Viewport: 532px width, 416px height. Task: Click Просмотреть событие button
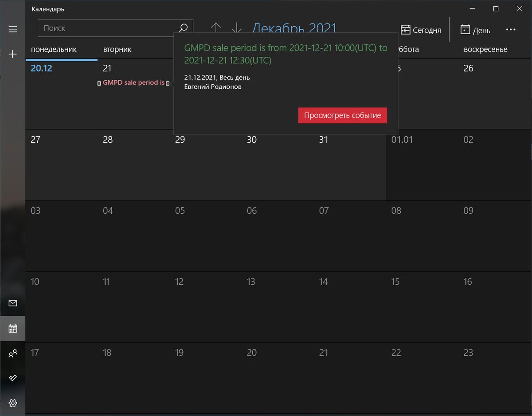(x=343, y=115)
